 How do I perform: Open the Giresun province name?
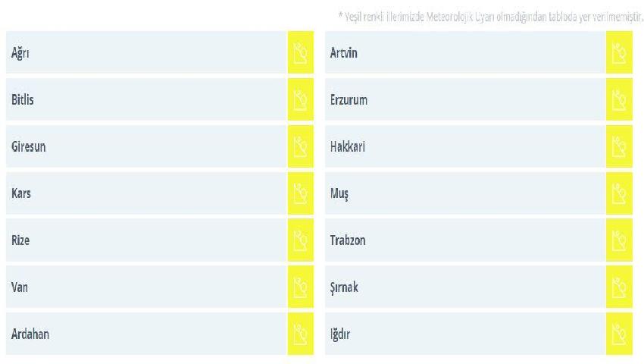pyautogui.click(x=28, y=146)
